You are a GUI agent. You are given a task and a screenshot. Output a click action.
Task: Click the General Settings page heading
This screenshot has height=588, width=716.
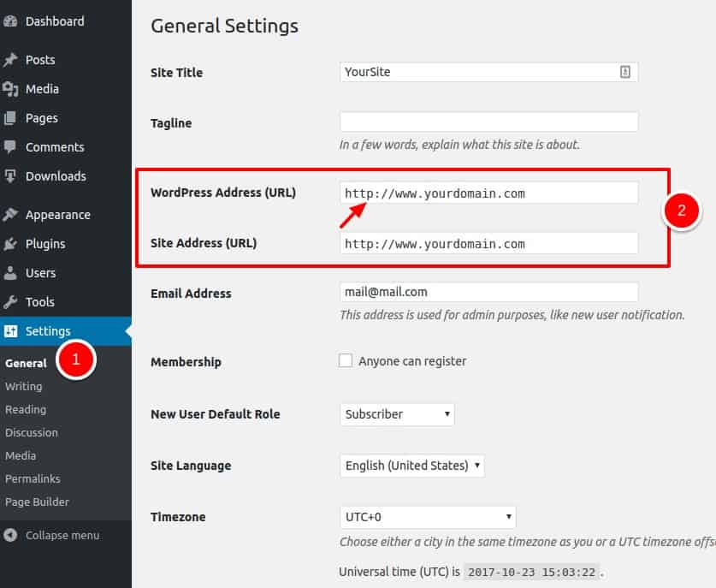pos(225,26)
